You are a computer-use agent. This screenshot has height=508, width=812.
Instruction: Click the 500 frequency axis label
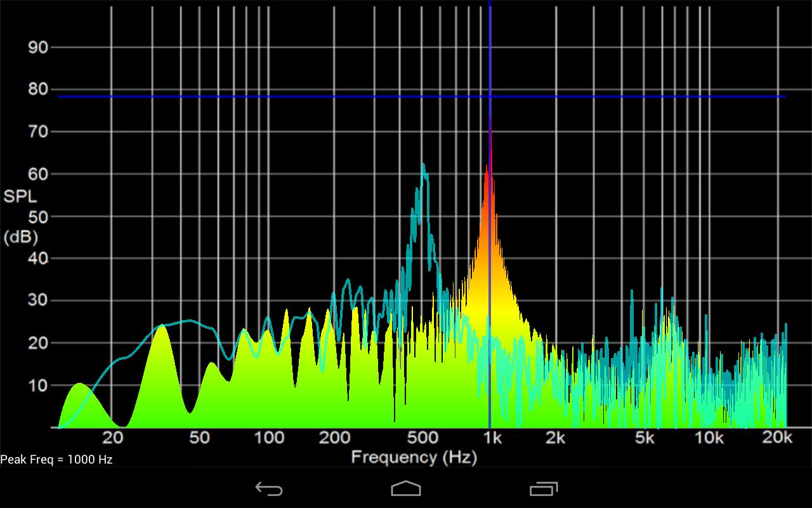[422, 438]
